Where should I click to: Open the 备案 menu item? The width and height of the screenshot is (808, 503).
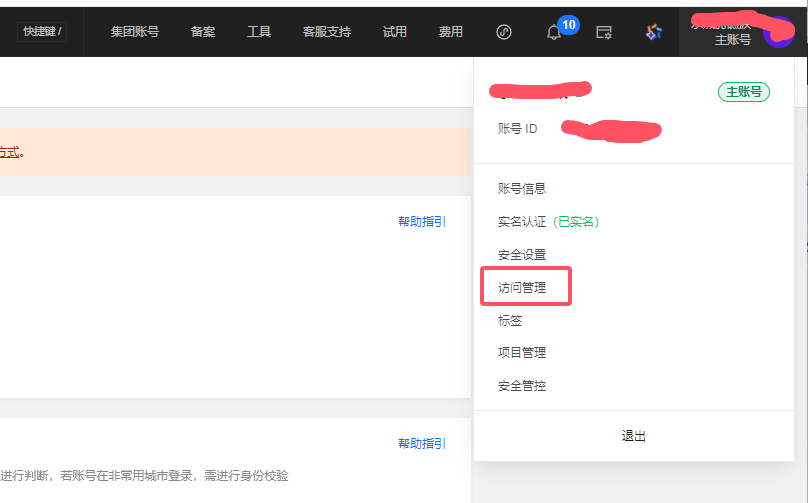(x=203, y=32)
